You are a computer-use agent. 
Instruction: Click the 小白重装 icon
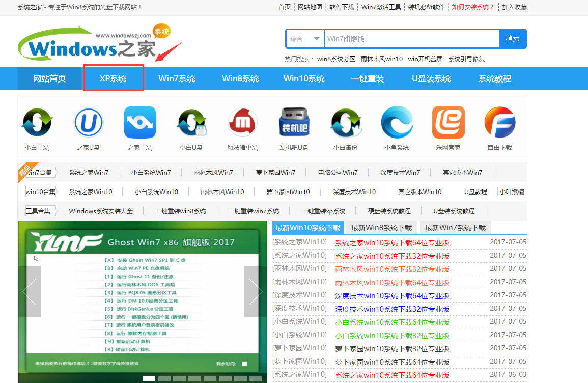pos(37,123)
